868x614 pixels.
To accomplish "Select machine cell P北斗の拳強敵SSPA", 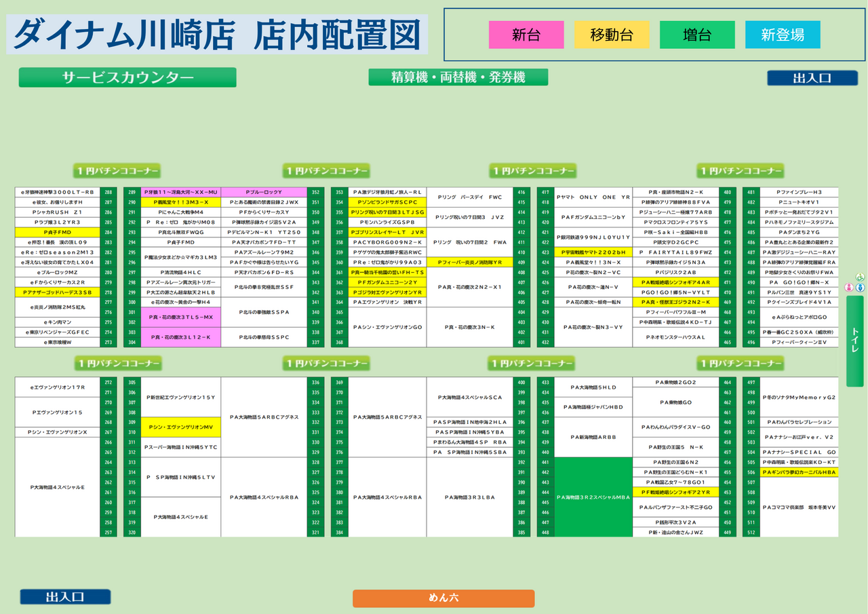I will coord(264,312).
